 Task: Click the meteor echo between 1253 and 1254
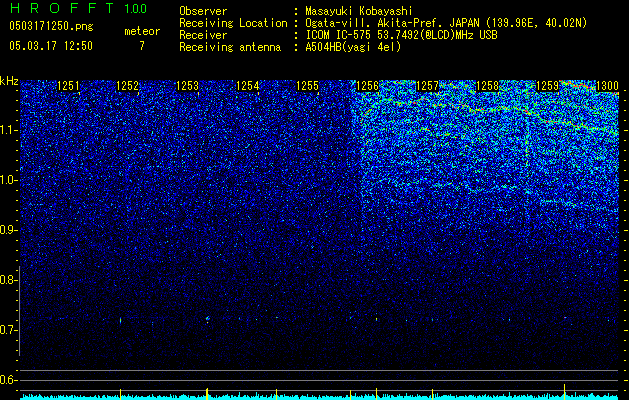[207, 319]
